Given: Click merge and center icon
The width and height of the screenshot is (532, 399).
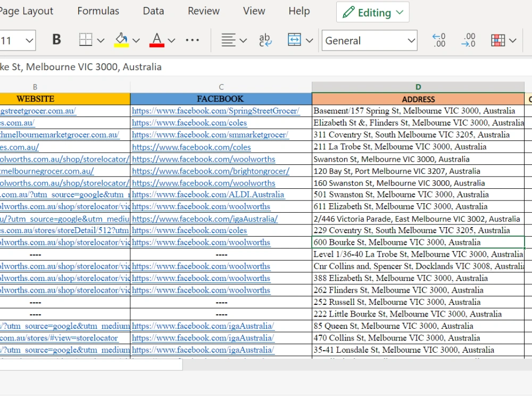Looking at the screenshot, I should coord(294,40).
